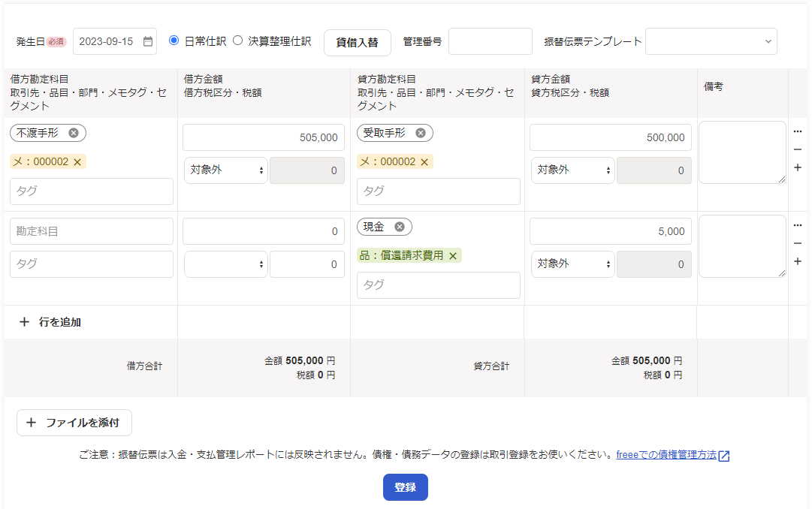Open empty debit tax category dropdown in second row
Viewport: 812px width, 509px height.
point(226,264)
